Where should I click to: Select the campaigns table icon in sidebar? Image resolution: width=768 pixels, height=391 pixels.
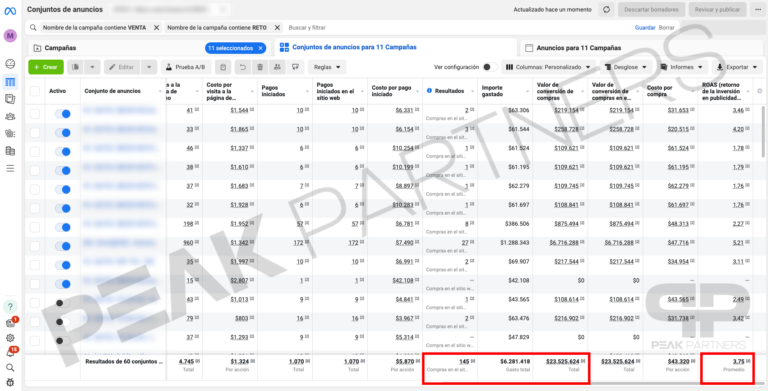tap(10, 82)
